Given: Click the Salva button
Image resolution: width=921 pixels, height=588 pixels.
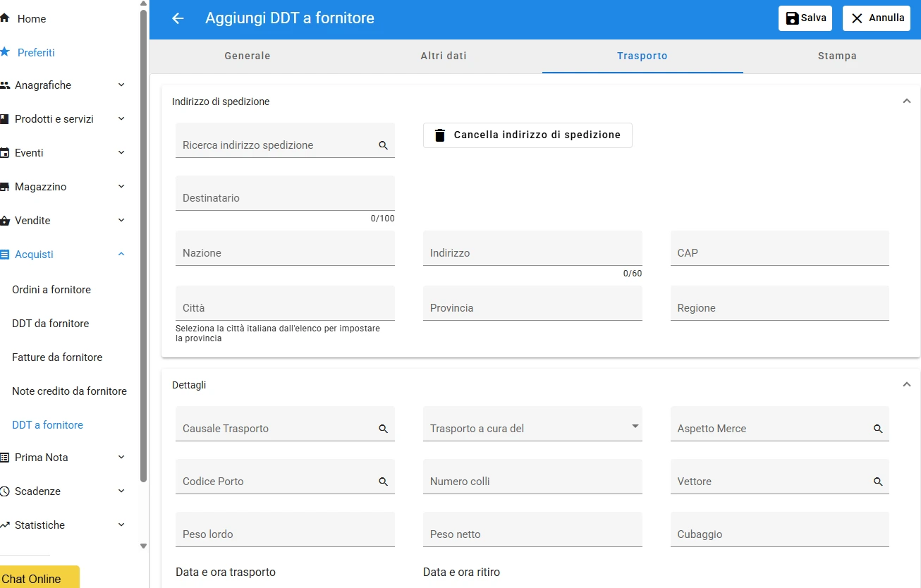Looking at the screenshot, I should pyautogui.click(x=805, y=18).
